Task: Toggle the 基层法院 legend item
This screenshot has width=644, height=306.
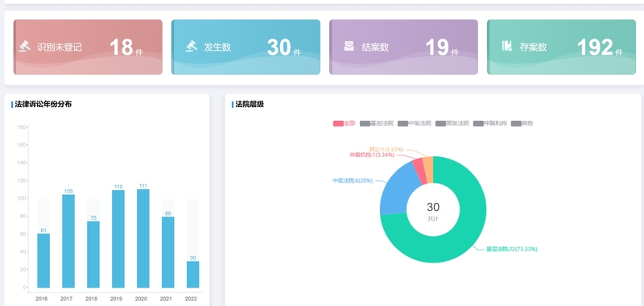Action: 377,123
